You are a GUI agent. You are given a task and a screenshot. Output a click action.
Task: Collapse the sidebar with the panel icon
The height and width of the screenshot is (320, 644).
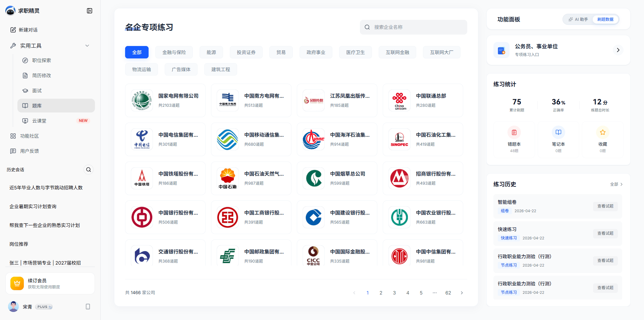point(90,11)
